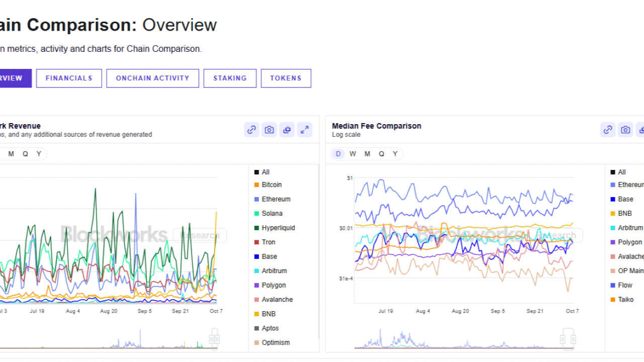Click the ONCHAIN ACTIVITY button
This screenshot has width=644, height=362.
click(x=152, y=78)
